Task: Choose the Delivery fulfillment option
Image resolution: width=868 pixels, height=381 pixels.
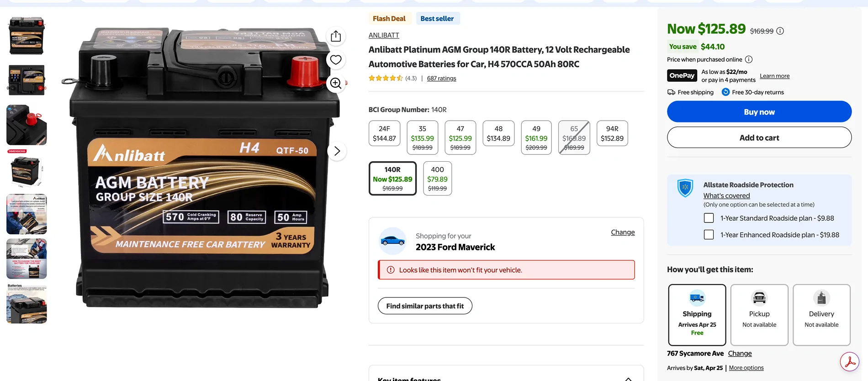Action: pos(821,315)
